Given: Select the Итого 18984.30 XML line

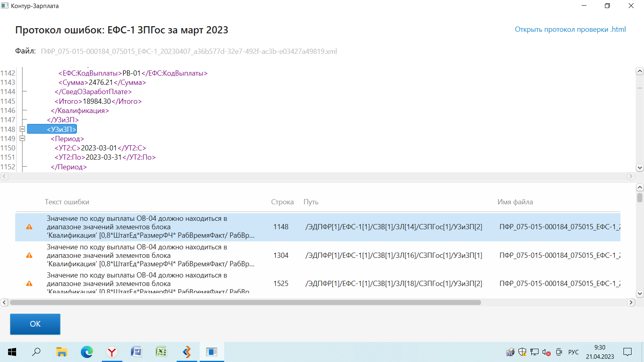Looking at the screenshot, I should click(98, 101).
